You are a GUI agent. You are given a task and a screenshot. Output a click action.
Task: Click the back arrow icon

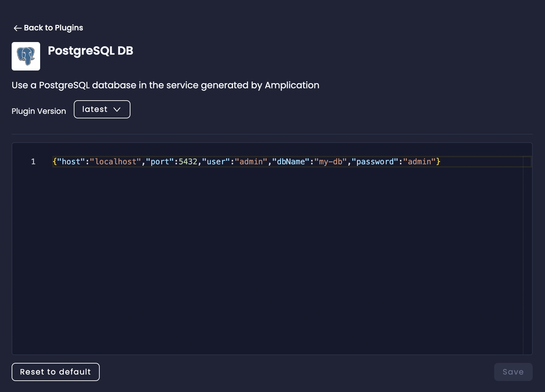point(17,28)
